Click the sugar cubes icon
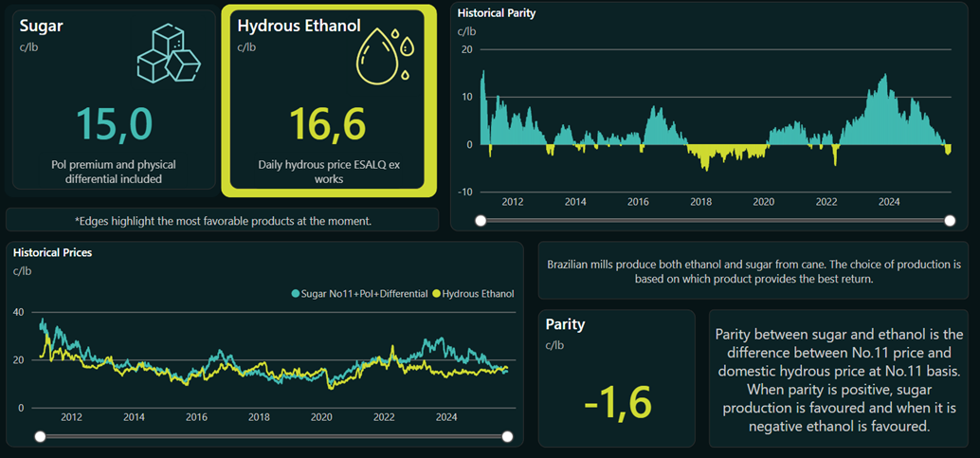 point(170,54)
